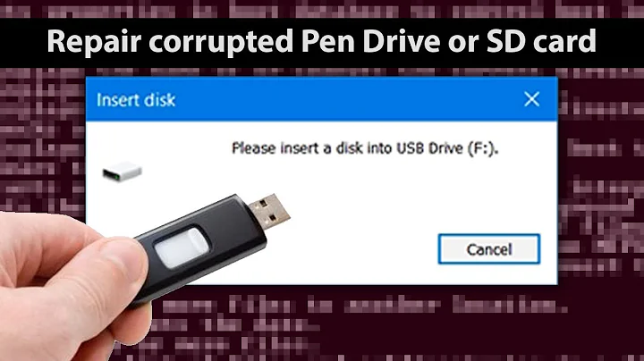Click the "Insert disk" dialog title text
Image resolution: width=644 pixels, height=361 pixels.
point(136,100)
